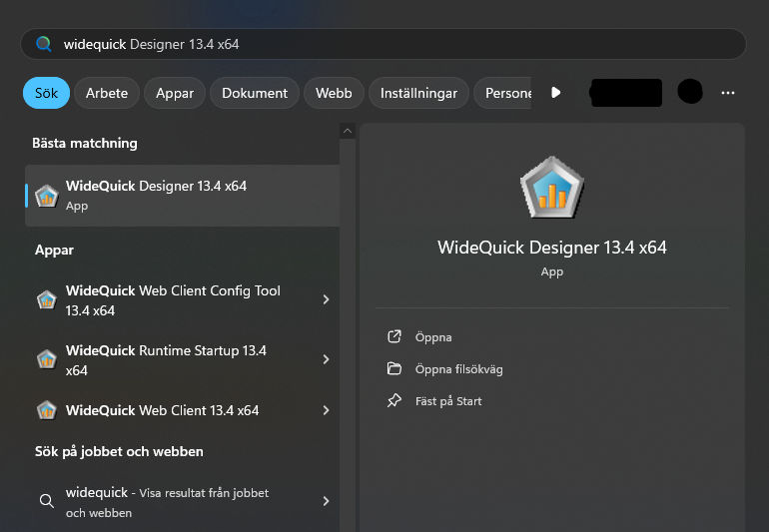Click the WideQuick Web Client 13.4 icon
The width and height of the screenshot is (769, 532).
point(47,410)
